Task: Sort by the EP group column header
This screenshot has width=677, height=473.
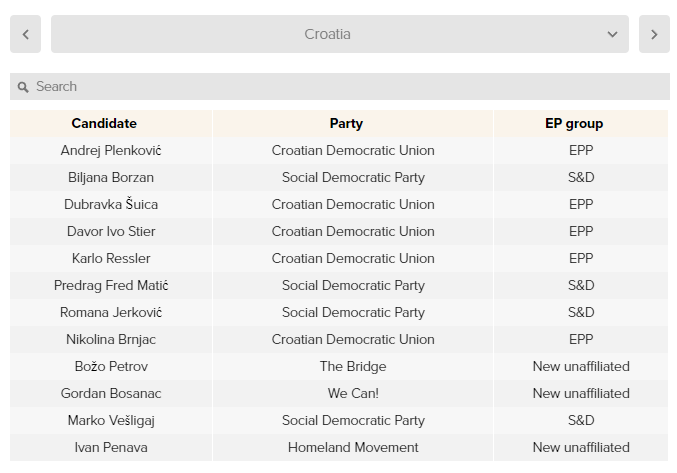Action: pyautogui.click(x=574, y=124)
